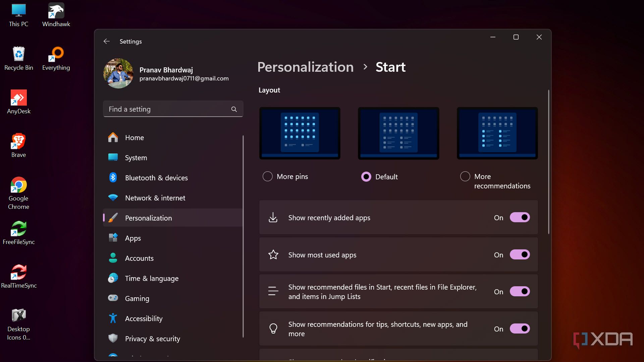Open Network & internet settings
The image size is (644, 362).
coord(173,198)
